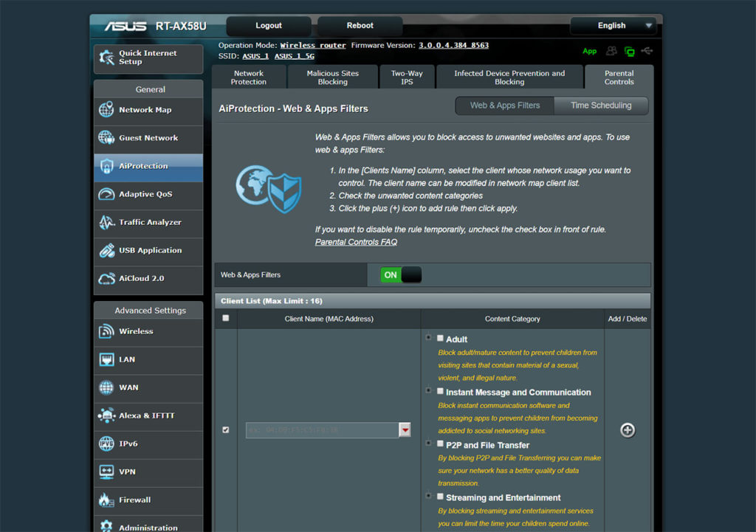Open AiCloud 2.0 cloud icon
756x532 pixels.
pos(106,278)
